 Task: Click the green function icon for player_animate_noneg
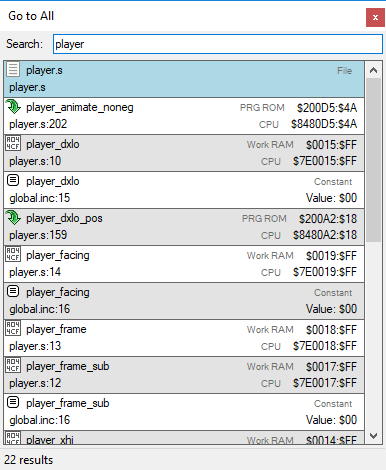tap(13, 107)
